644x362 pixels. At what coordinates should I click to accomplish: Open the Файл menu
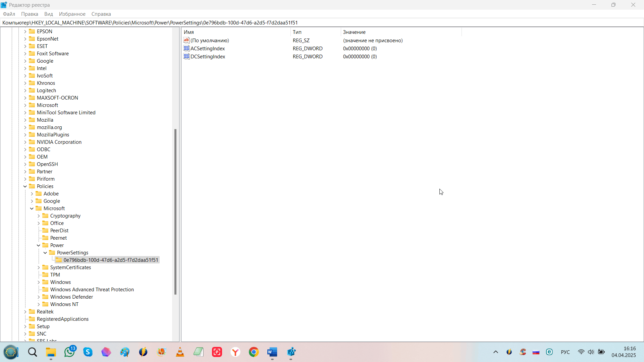click(x=9, y=14)
